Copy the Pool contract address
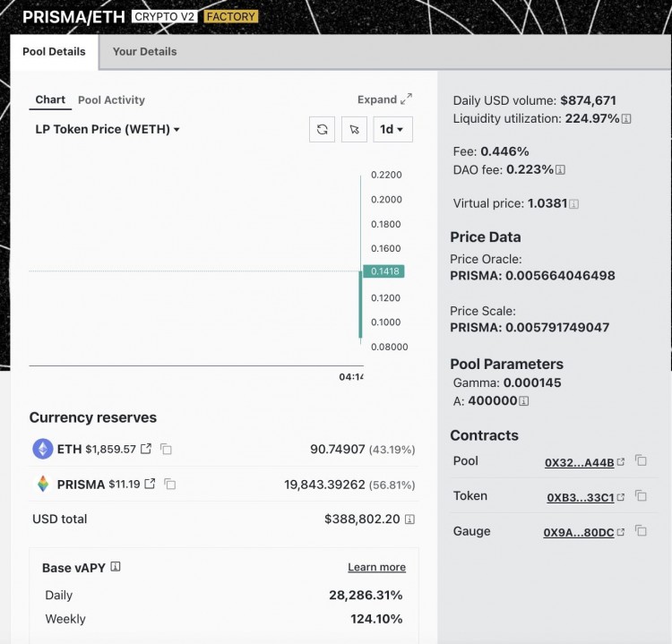 click(x=641, y=460)
